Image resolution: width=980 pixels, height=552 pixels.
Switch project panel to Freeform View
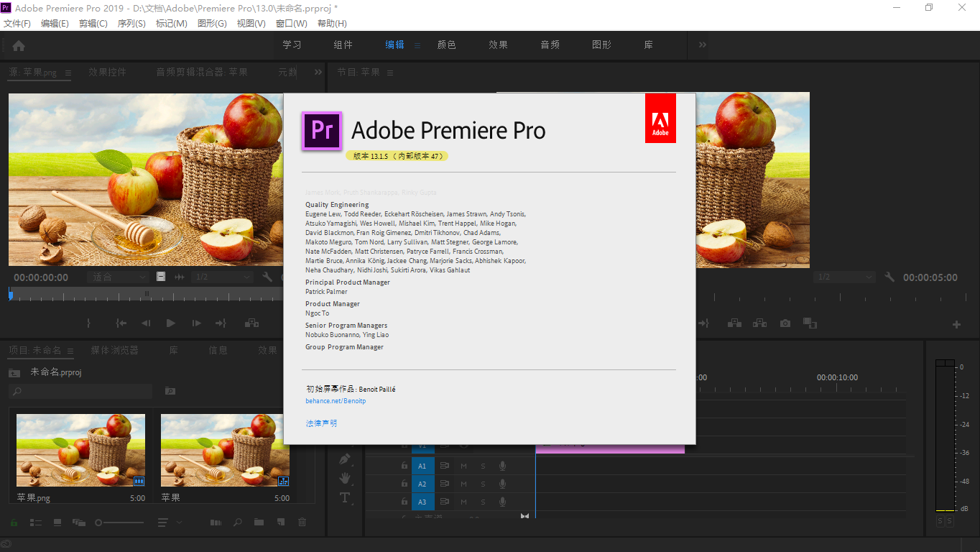point(79,522)
